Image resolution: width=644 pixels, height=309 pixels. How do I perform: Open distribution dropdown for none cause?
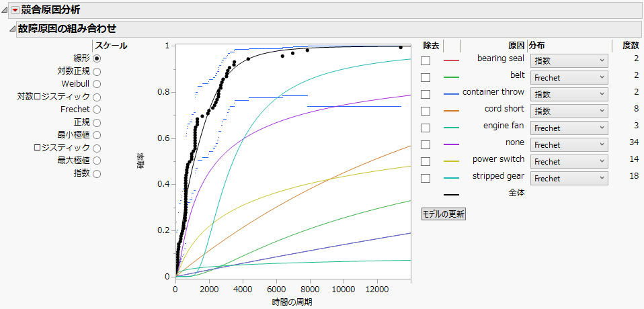click(x=569, y=145)
